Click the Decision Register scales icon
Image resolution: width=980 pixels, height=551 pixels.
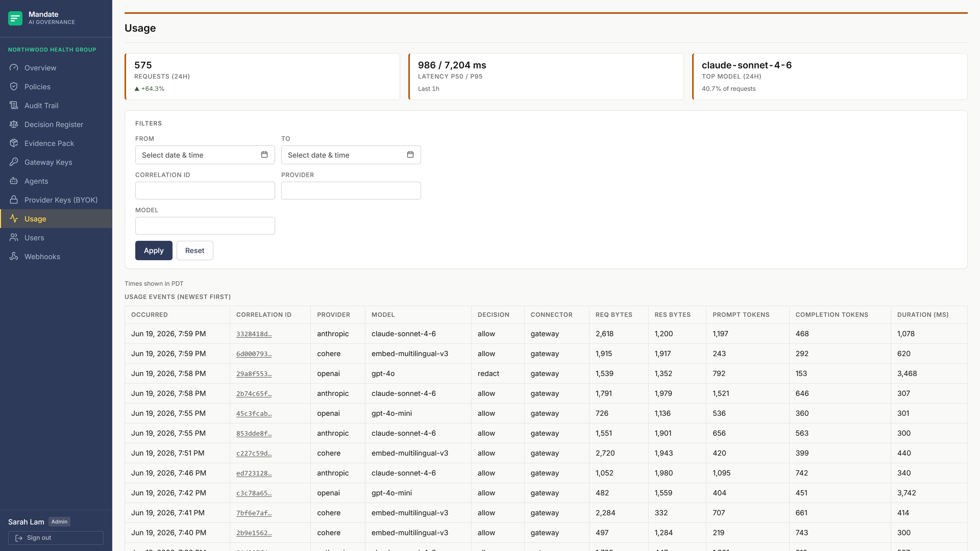tap(14, 124)
